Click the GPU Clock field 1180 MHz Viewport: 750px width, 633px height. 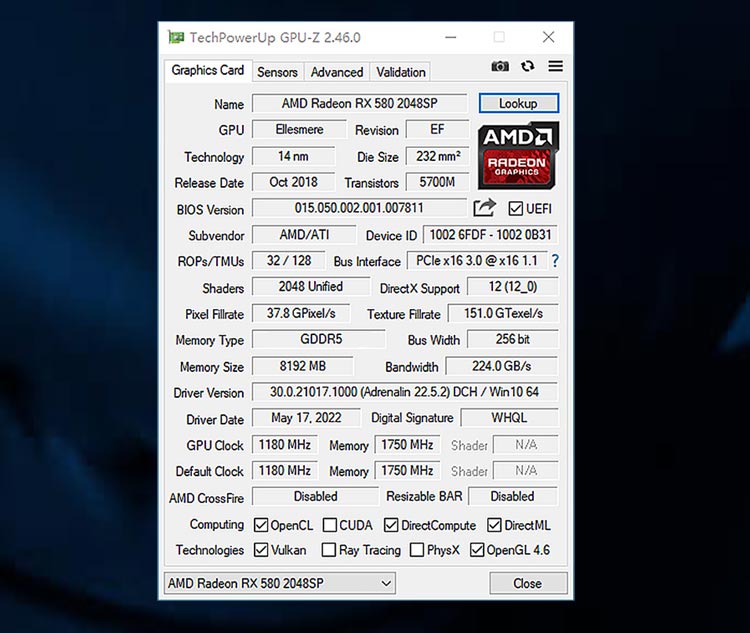[285, 445]
